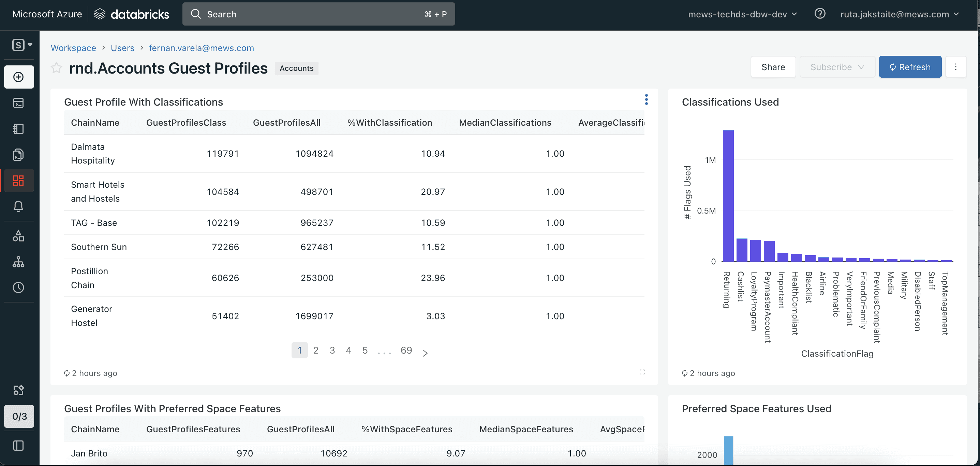Image resolution: width=980 pixels, height=466 pixels.
Task: Open Query History clock icon
Action: [19, 288]
